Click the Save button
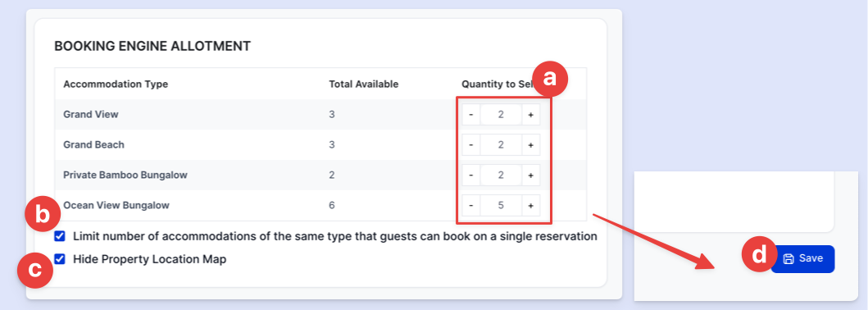The height and width of the screenshot is (310, 868). (802, 258)
